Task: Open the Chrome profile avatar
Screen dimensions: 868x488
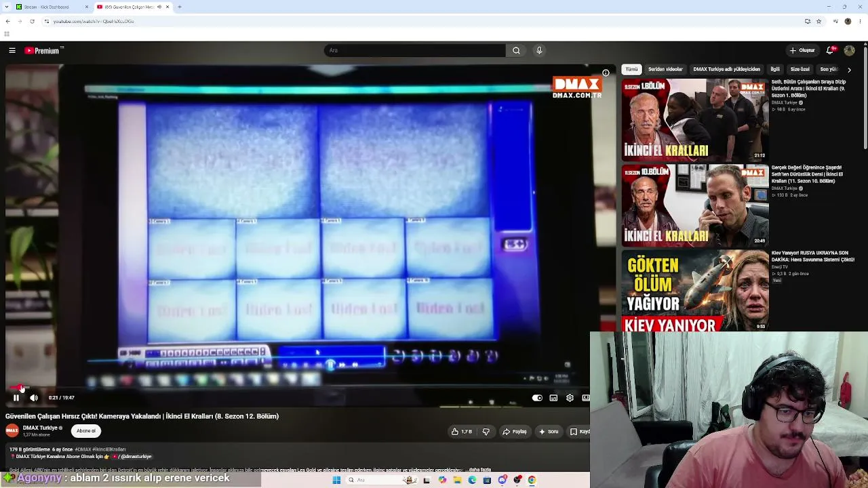Action: coord(848,21)
